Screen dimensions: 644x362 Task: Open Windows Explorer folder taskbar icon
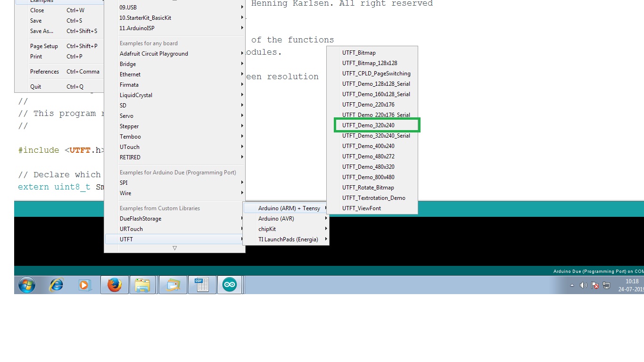click(142, 285)
